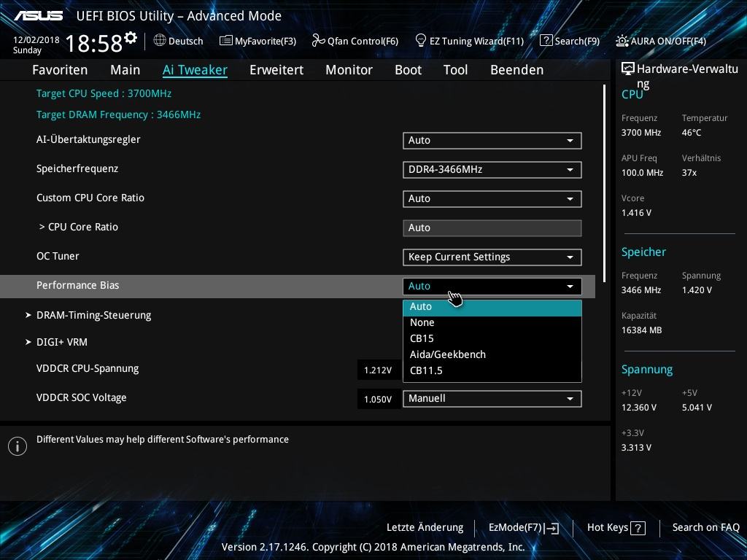
Task: Select Auto in Performance Bias list
Action: [492, 307]
